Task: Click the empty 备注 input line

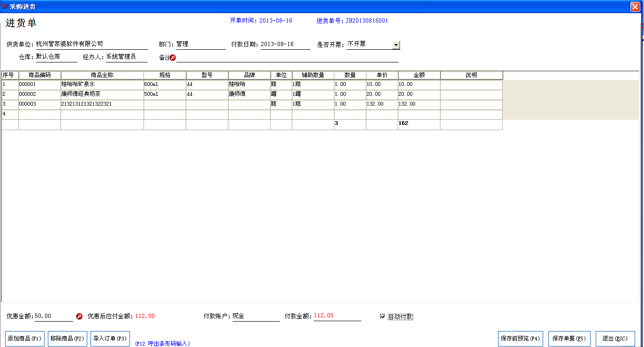Action: [x=288, y=57]
